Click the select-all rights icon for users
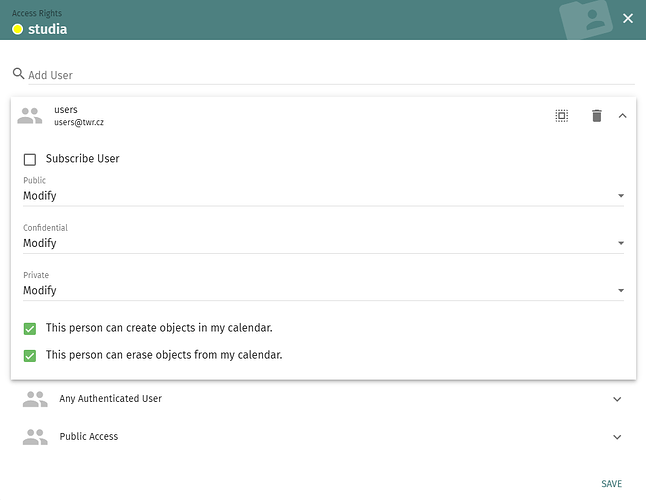The width and height of the screenshot is (646, 500). tap(562, 116)
